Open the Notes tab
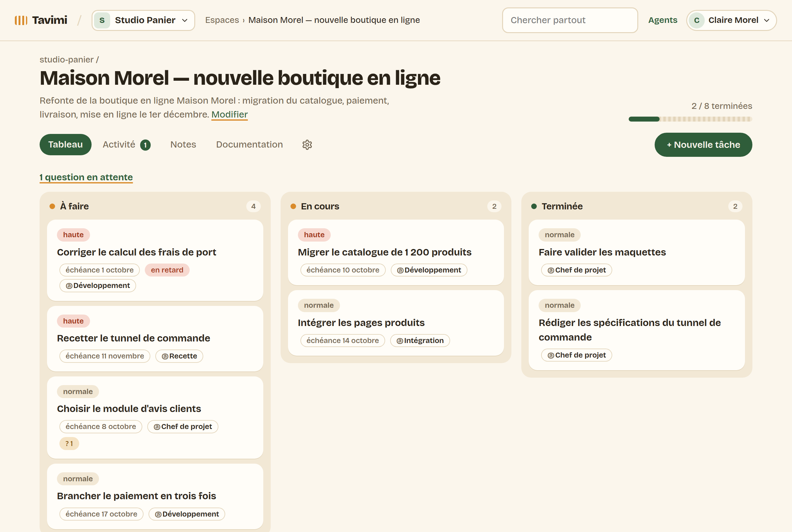Image resolution: width=792 pixels, height=532 pixels. (183, 144)
